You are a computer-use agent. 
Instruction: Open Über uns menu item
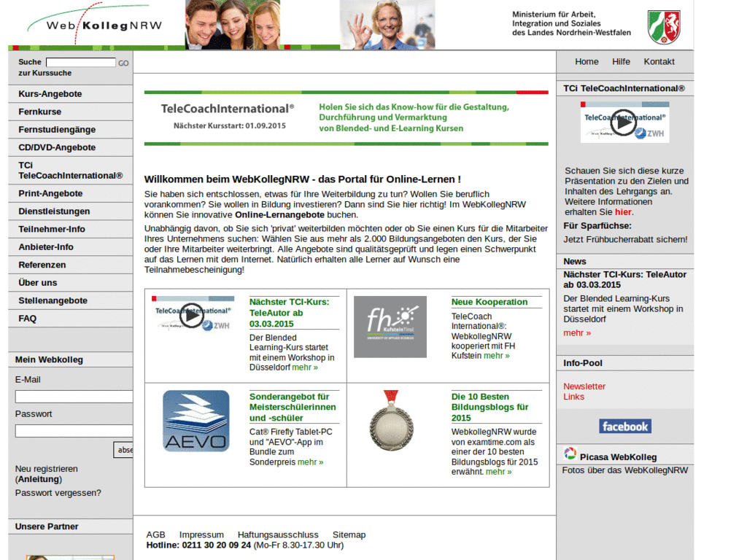pos(71,282)
